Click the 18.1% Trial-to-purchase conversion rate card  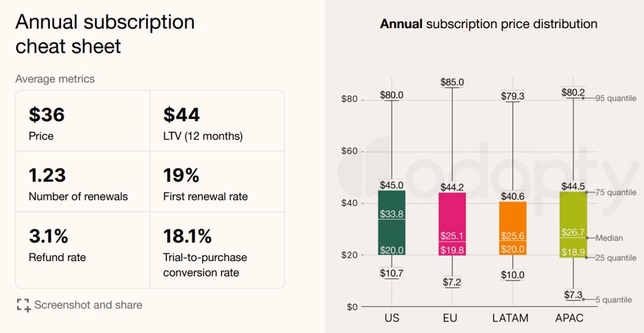point(217,250)
